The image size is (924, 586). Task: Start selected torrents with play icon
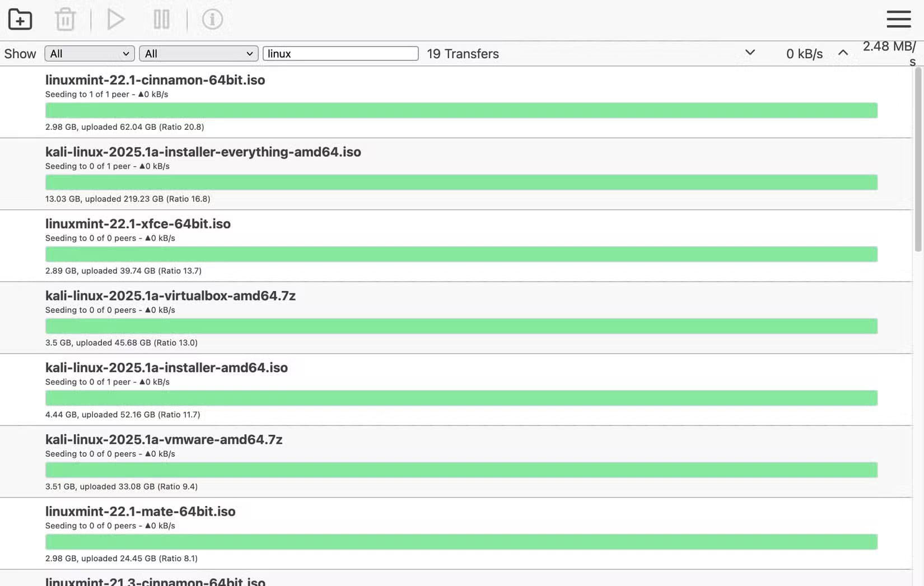tap(115, 20)
